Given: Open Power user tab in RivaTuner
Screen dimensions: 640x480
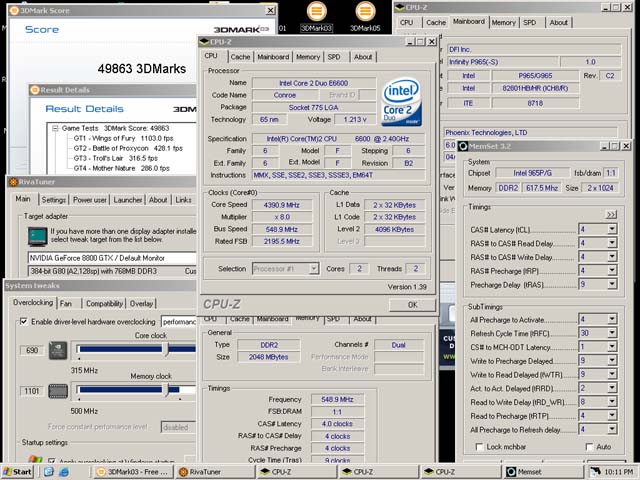Looking at the screenshot, I should point(90,200).
